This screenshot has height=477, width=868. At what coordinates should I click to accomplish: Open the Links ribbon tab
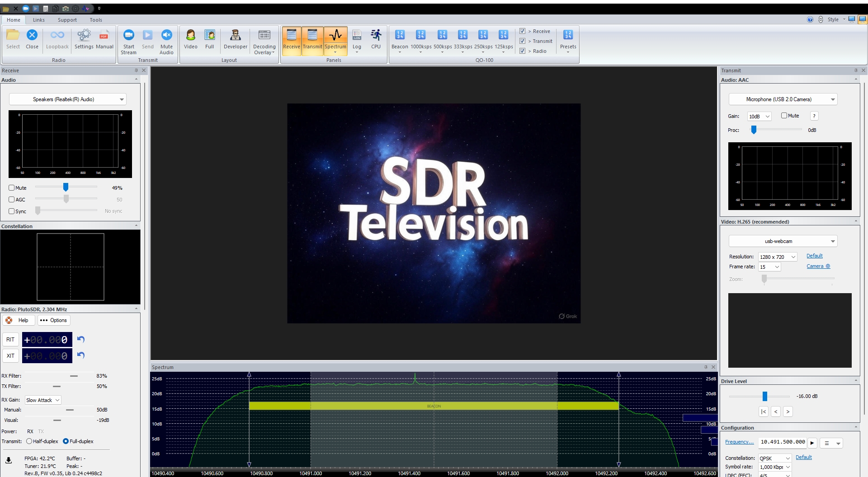pyautogui.click(x=39, y=20)
